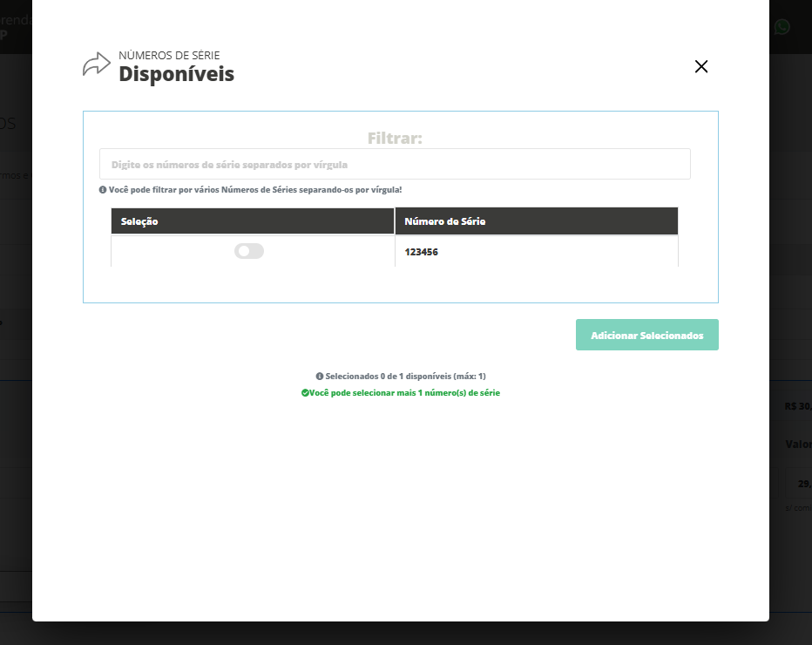Click the green 'Você pode selecionar mais' message
This screenshot has height=645, width=812.
pyautogui.click(x=404, y=393)
